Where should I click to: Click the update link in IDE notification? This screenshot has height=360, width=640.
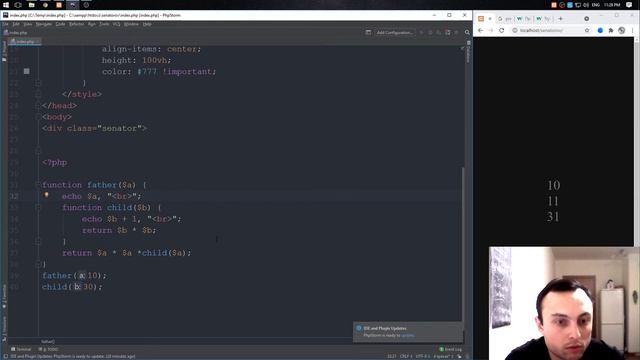point(408,336)
